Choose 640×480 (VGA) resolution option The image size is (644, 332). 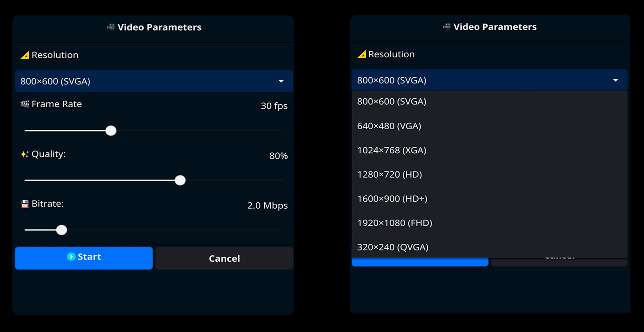[x=389, y=126]
